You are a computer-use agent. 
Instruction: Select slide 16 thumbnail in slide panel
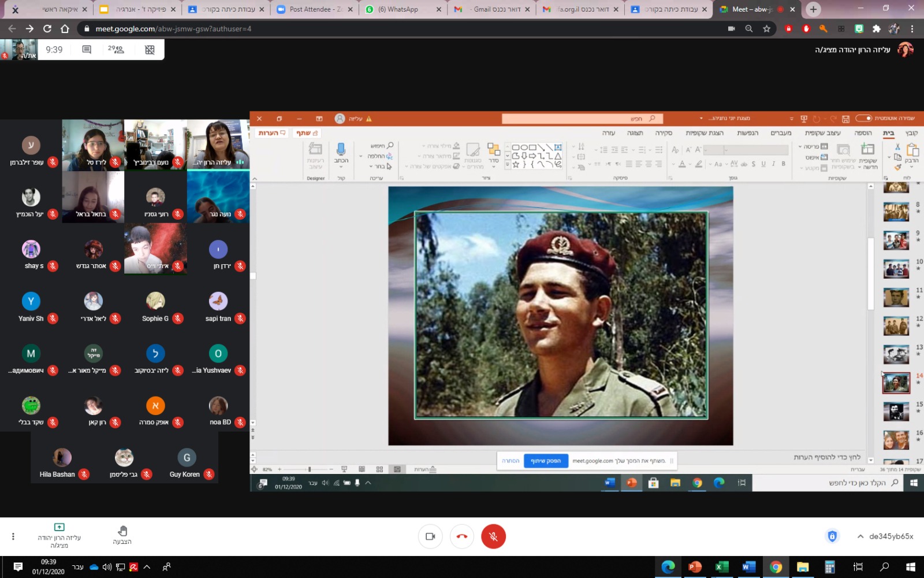click(896, 439)
